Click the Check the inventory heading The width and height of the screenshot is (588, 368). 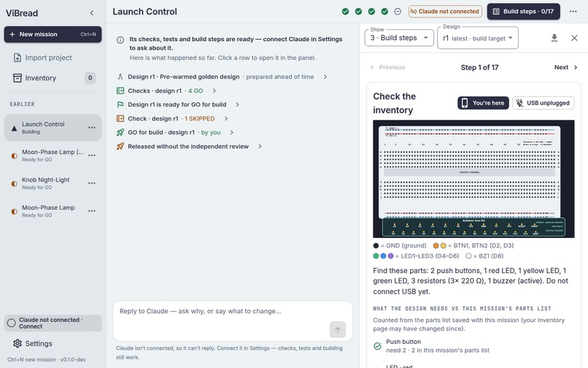[x=395, y=103]
